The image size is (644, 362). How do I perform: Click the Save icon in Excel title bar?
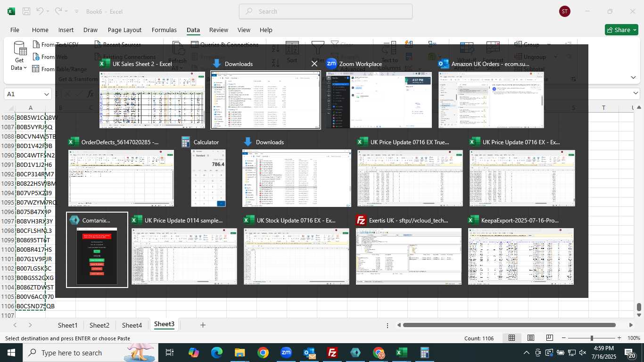(x=27, y=11)
